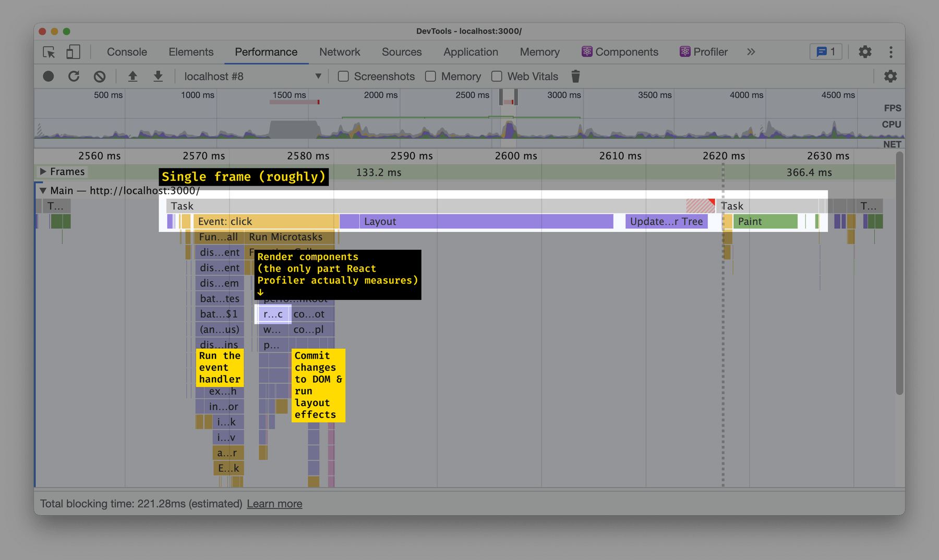This screenshot has height=560, width=939.
Task: Select the E...k flame entry
Action: (228, 468)
